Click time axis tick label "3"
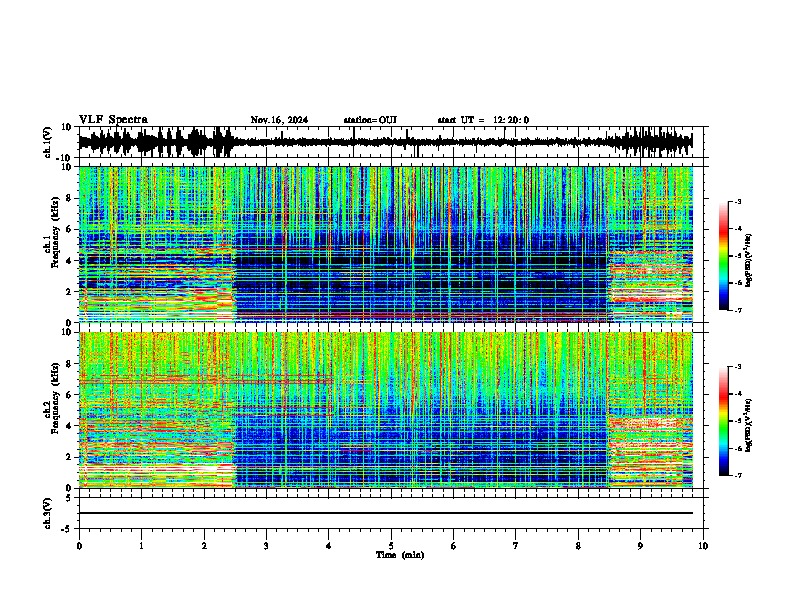792x612 pixels. click(266, 546)
